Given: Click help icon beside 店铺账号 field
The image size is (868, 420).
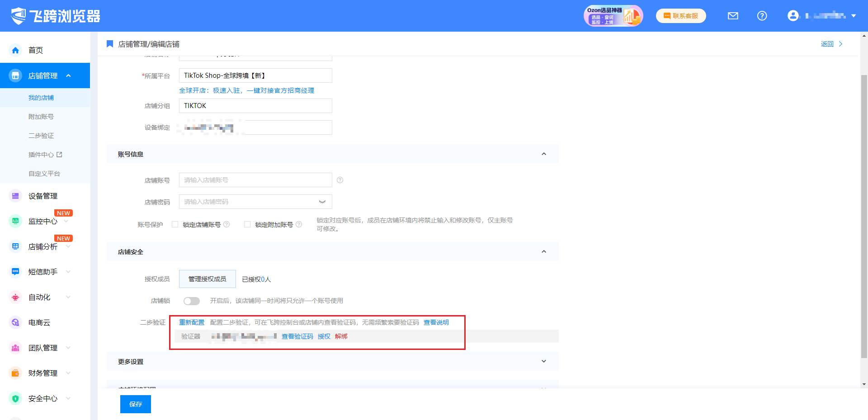Looking at the screenshot, I should click(x=340, y=180).
